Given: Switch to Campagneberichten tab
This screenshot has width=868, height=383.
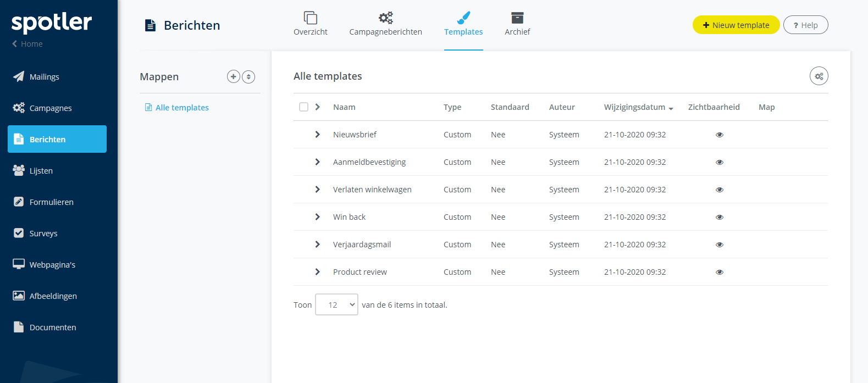Looking at the screenshot, I should click(386, 24).
